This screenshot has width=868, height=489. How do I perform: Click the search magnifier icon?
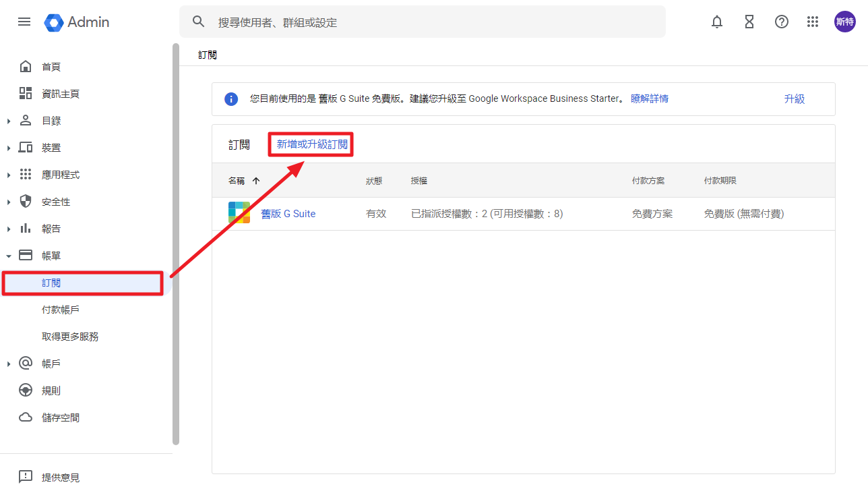pos(198,22)
